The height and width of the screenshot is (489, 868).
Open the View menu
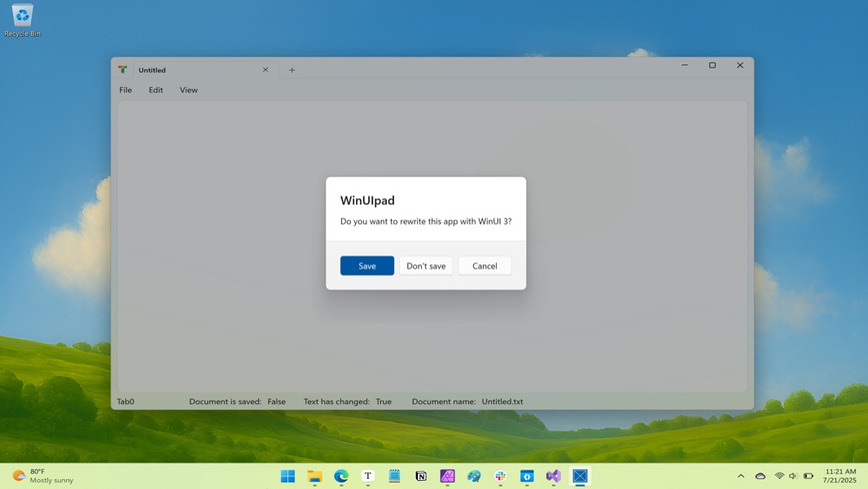[x=188, y=90]
